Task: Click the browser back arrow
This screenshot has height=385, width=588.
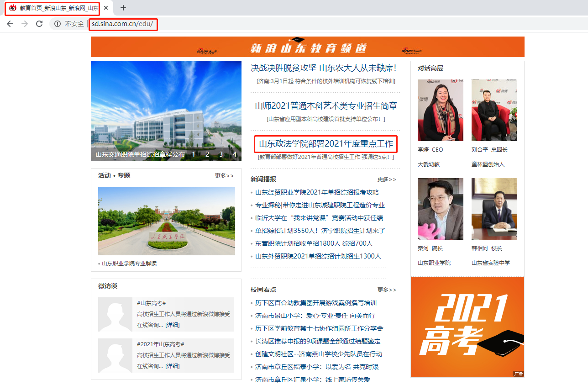Action: [10, 24]
